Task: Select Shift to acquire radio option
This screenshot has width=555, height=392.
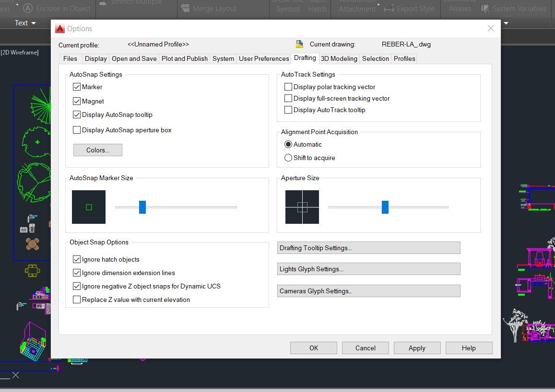Action: (x=288, y=158)
